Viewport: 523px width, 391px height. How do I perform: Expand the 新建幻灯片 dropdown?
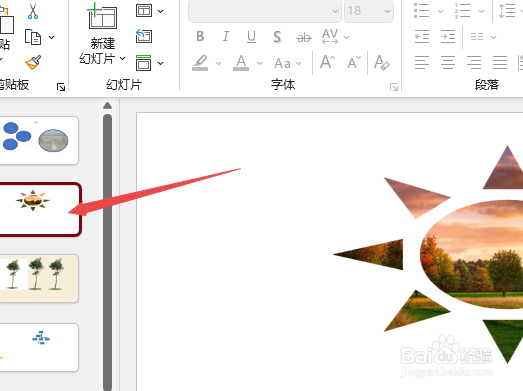tap(122, 58)
